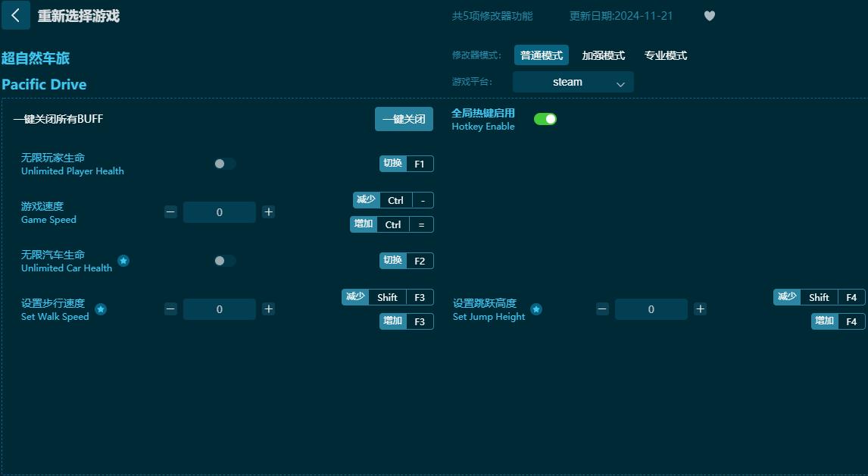Click F2 hotkey for Unlimited Car Health
Screen dimensions: 868x476
420,261
